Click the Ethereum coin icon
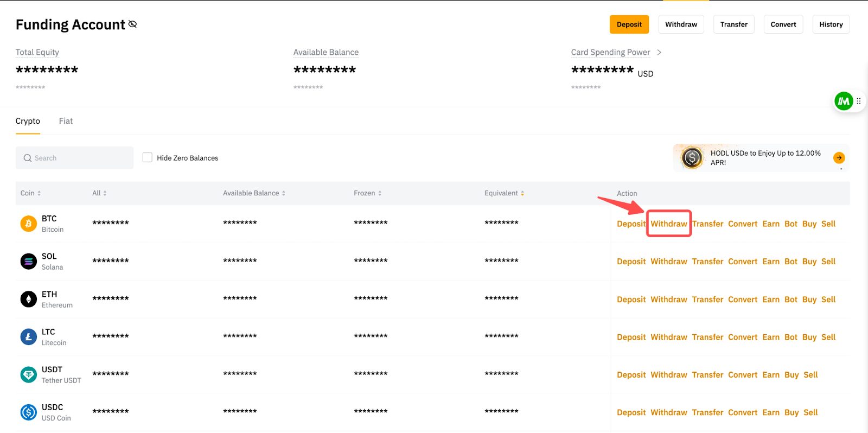Viewport: 868px width, 433px height. (x=28, y=299)
